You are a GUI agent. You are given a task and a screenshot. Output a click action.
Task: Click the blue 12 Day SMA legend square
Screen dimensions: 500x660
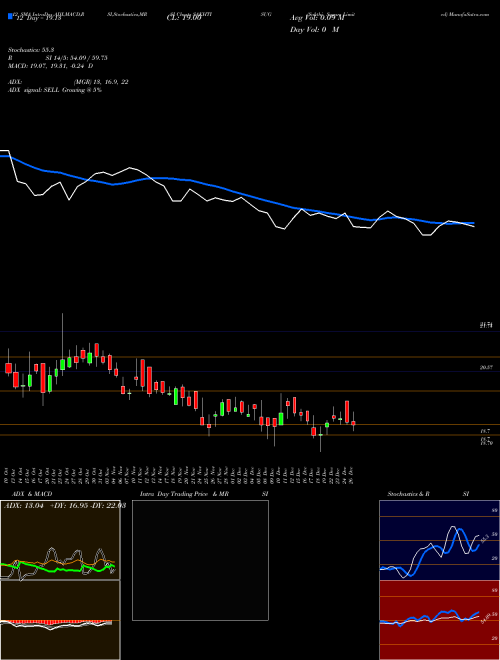pyautogui.click(x=10, y=17)
